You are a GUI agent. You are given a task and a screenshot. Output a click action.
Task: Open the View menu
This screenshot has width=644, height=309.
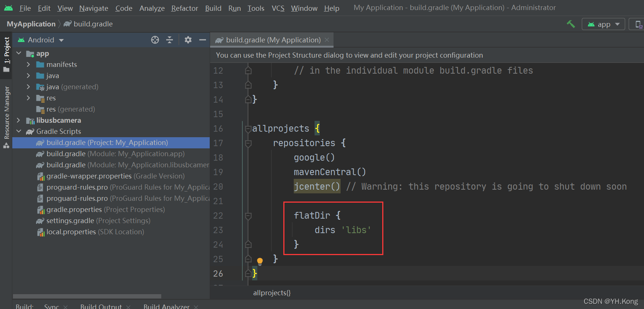[65, 8]
